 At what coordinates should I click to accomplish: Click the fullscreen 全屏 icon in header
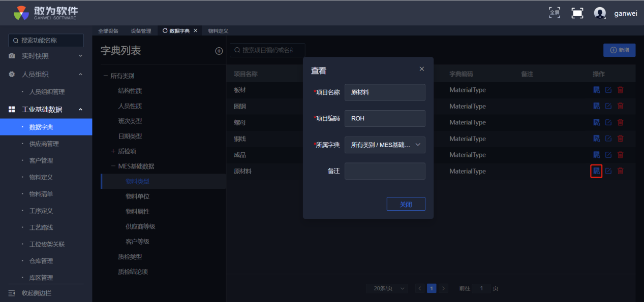(555, 13)
